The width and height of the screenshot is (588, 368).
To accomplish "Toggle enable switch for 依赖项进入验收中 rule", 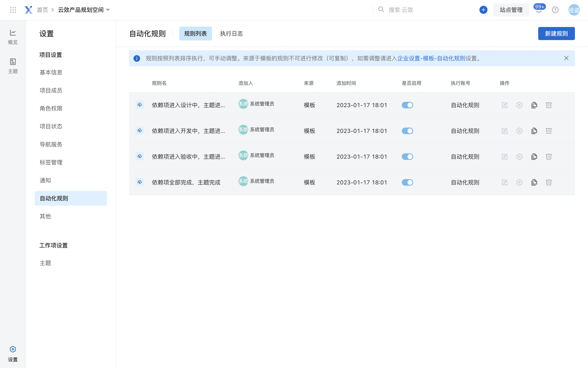I will pos(408,157).
